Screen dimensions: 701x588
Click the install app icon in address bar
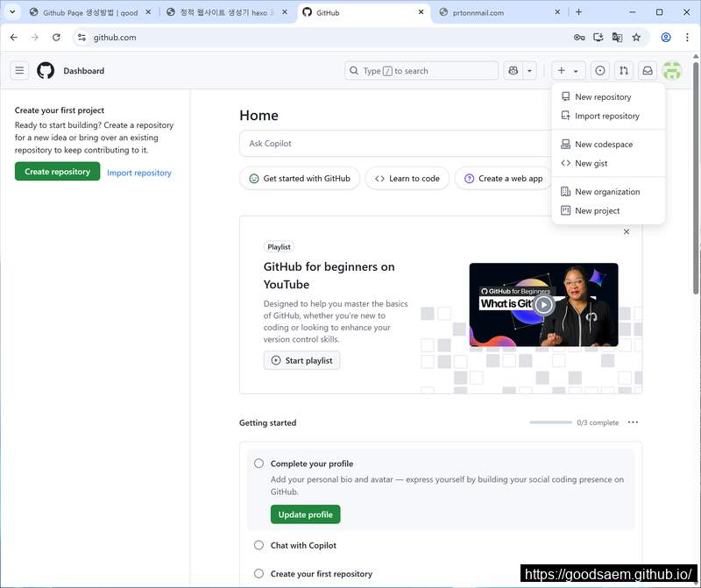tap(598, 38)
